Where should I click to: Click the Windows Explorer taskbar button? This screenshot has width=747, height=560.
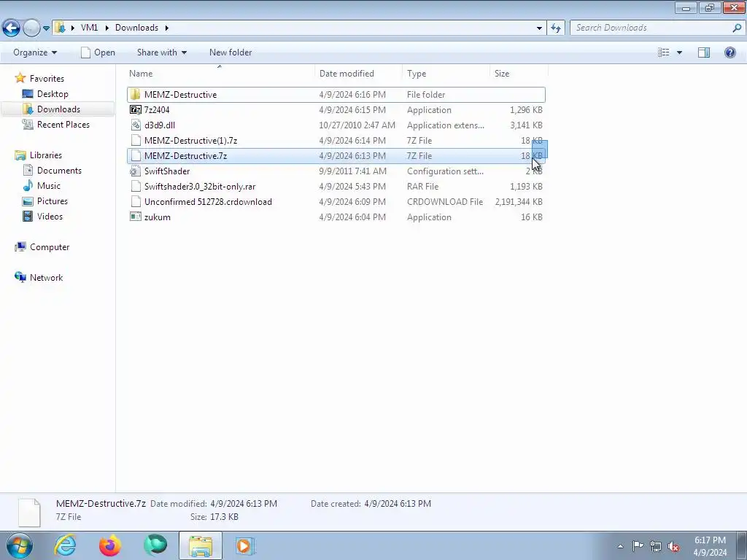coord(201,545)
